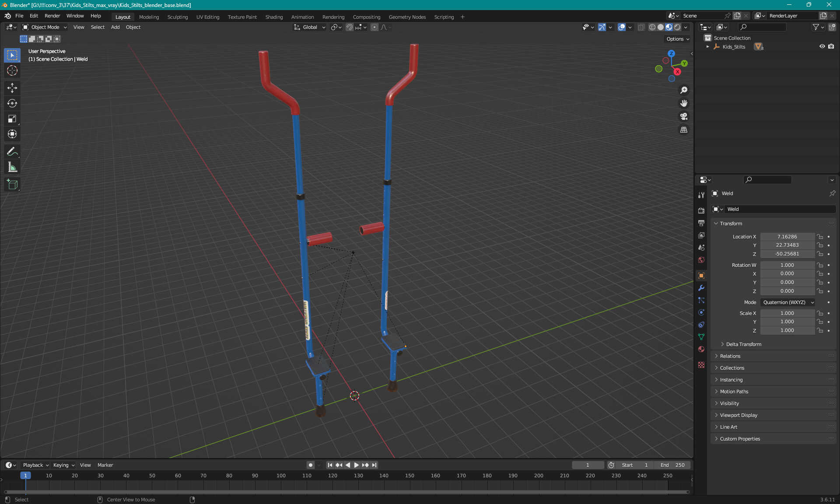Open the Material properties tab

coord(701,349)
